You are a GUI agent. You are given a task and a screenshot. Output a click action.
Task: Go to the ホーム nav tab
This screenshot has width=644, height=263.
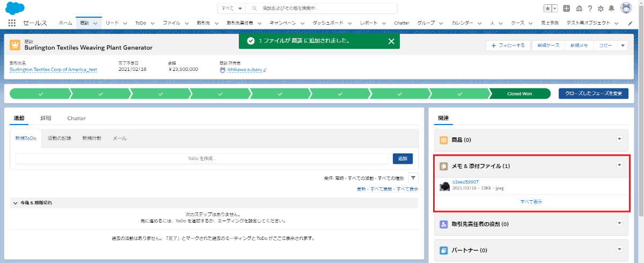[65, 24]
